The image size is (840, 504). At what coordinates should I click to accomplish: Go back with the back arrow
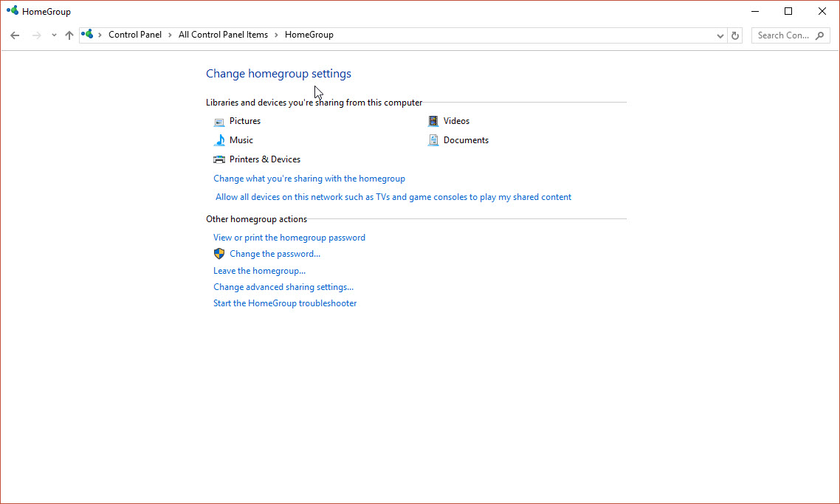[x=15, y=35]
